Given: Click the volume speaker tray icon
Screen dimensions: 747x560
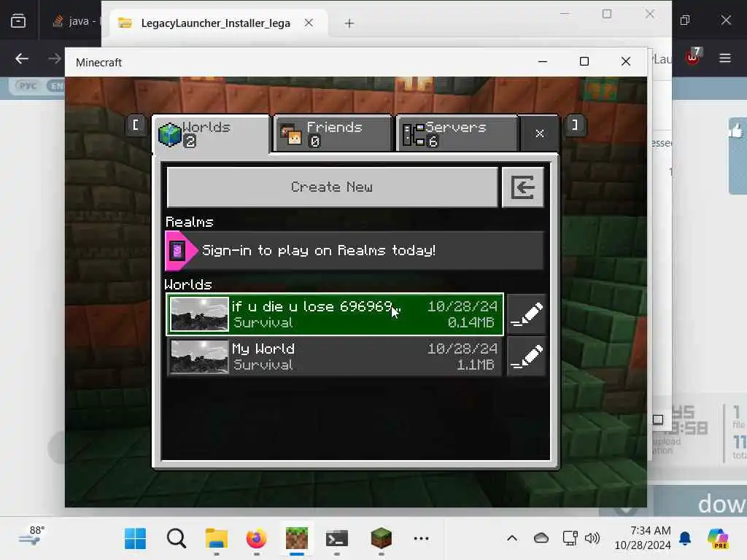Looking at the screenshot, I should click(x=592, y=539).
